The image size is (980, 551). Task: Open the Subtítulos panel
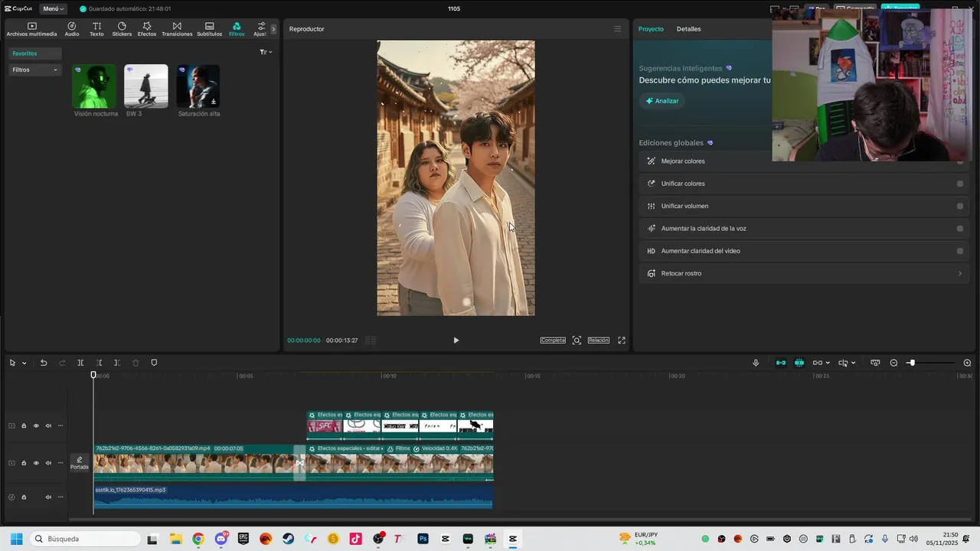209,29
